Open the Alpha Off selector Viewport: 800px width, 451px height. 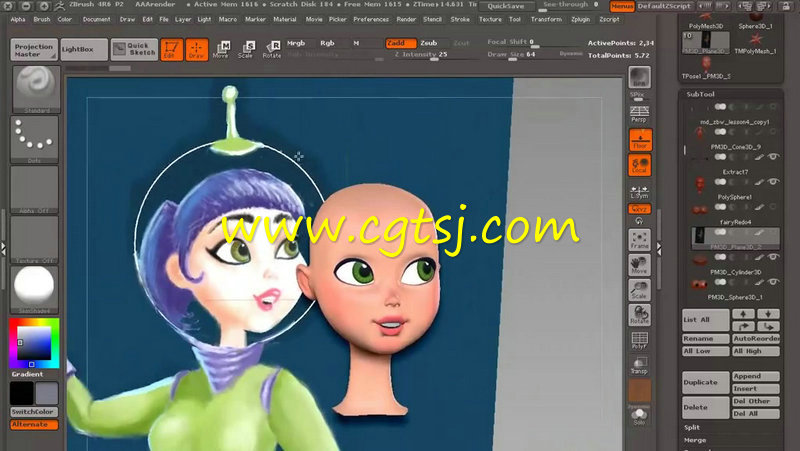(34, 189)
